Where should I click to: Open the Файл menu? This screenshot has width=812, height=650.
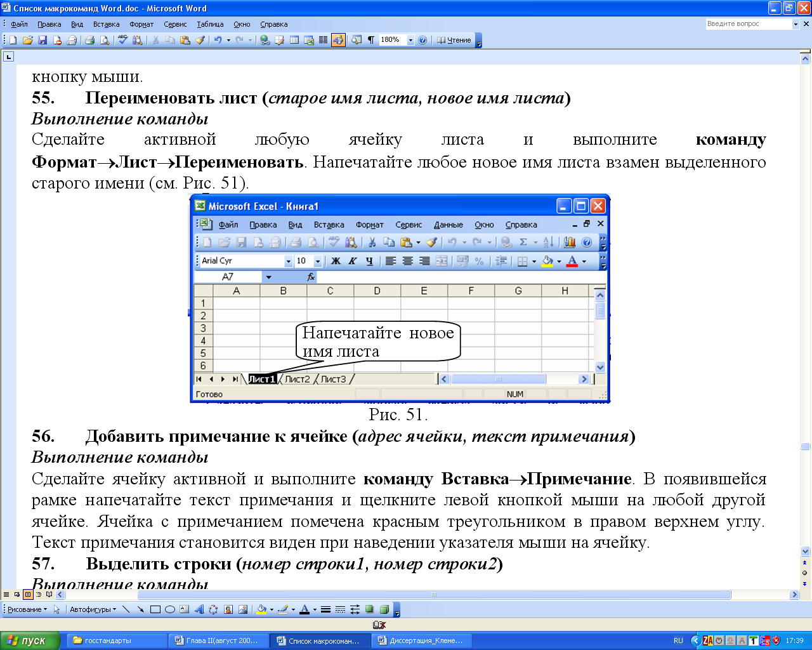[x=19, y=24]
